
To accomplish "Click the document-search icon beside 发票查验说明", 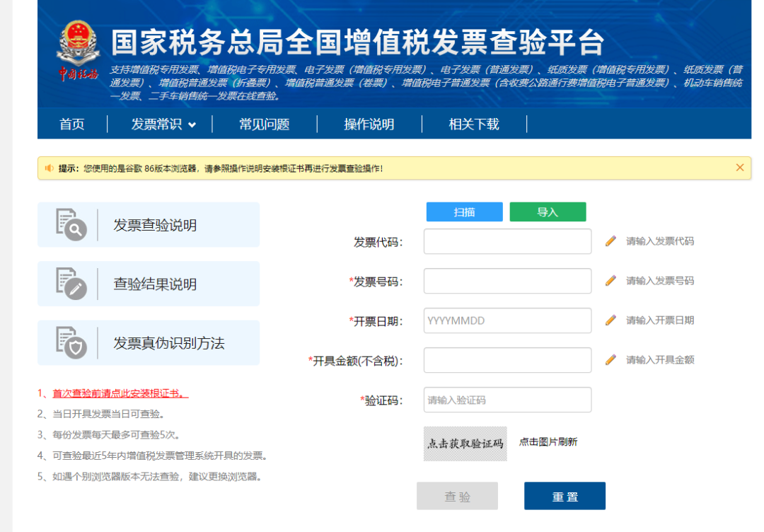I will 71,224.
